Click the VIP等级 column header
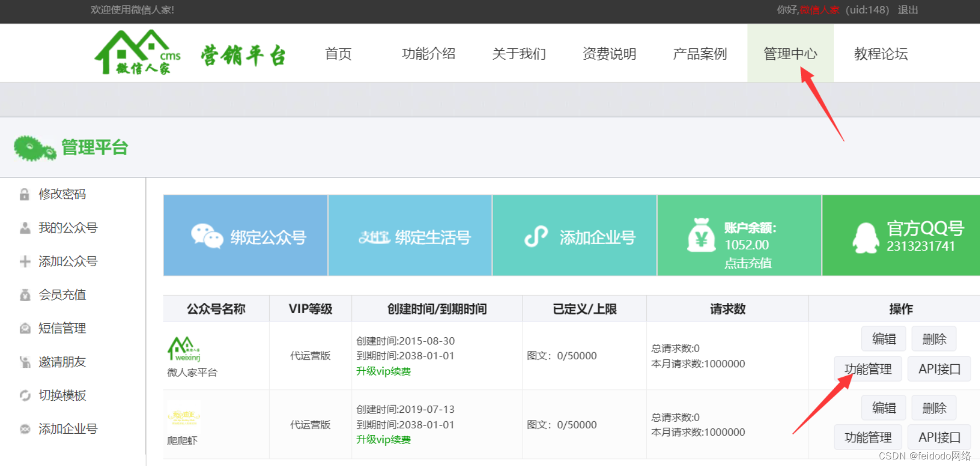The width and height of the screenshot is (980, 466). click(x=310, y=309)
